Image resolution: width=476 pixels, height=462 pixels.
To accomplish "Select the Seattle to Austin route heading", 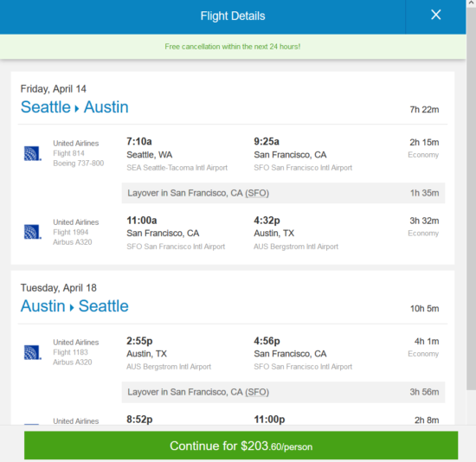I will click(x=74, y=107).
